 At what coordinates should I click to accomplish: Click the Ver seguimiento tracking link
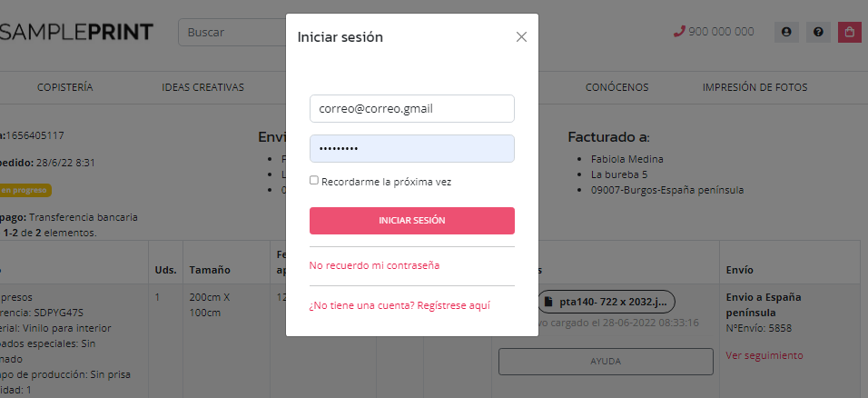(764, 355)
